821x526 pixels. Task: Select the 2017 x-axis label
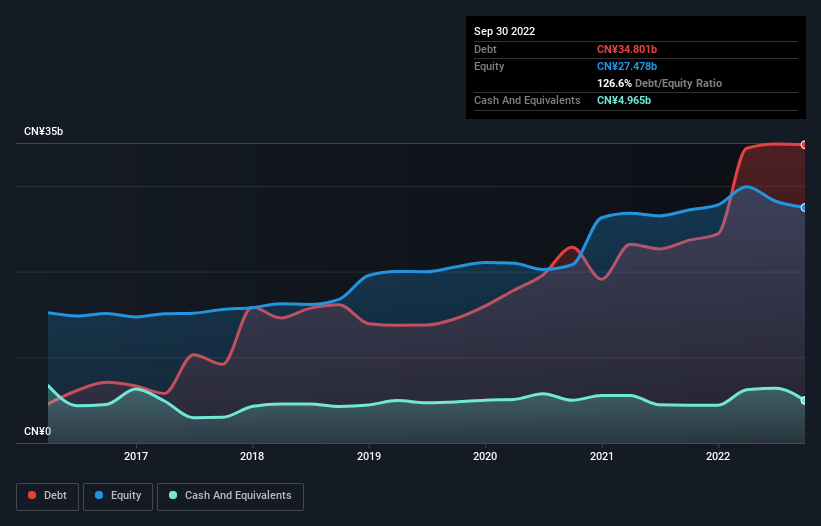tap(136, 456)
